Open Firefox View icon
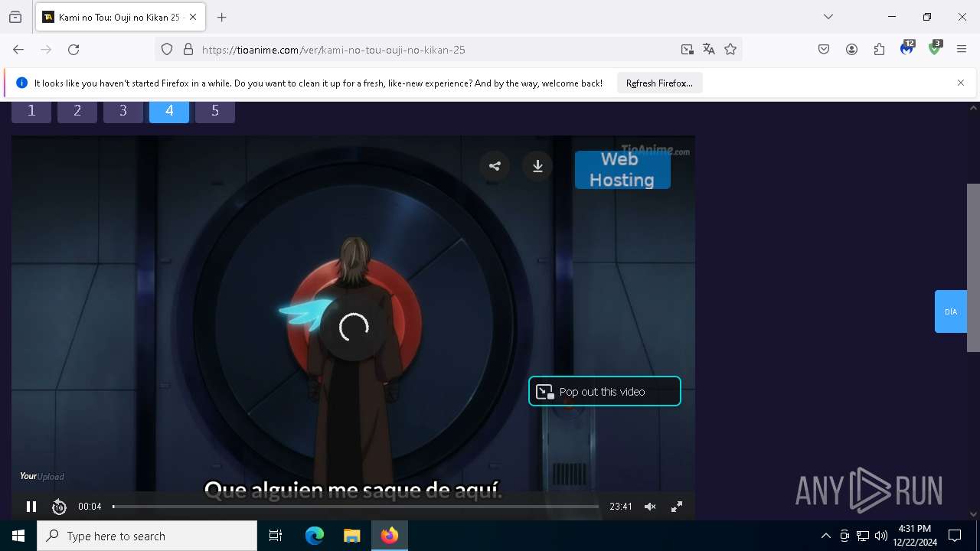The width and height of the screenshot is (980, 551). 15,17
